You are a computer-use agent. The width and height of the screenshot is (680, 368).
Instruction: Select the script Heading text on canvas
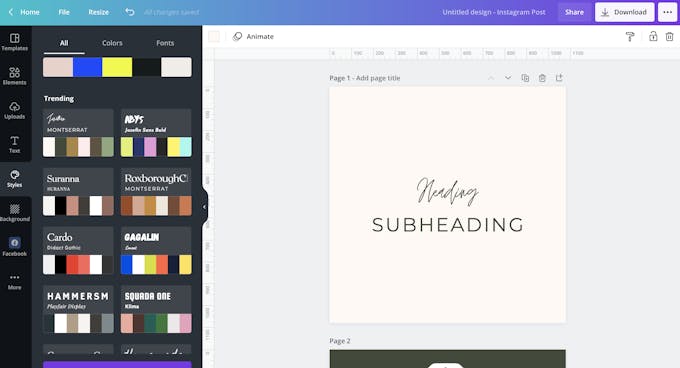(448, 191)
